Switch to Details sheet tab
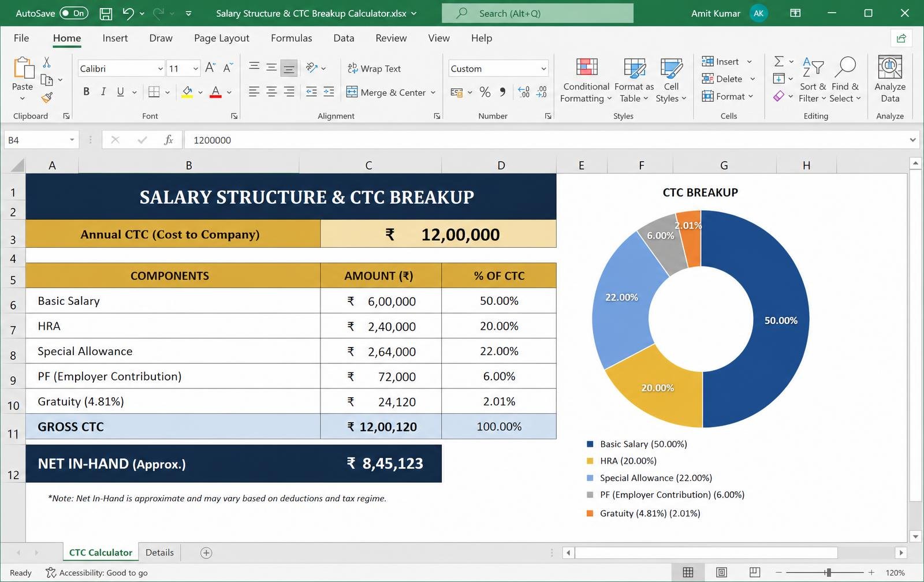 coord(159,553)
